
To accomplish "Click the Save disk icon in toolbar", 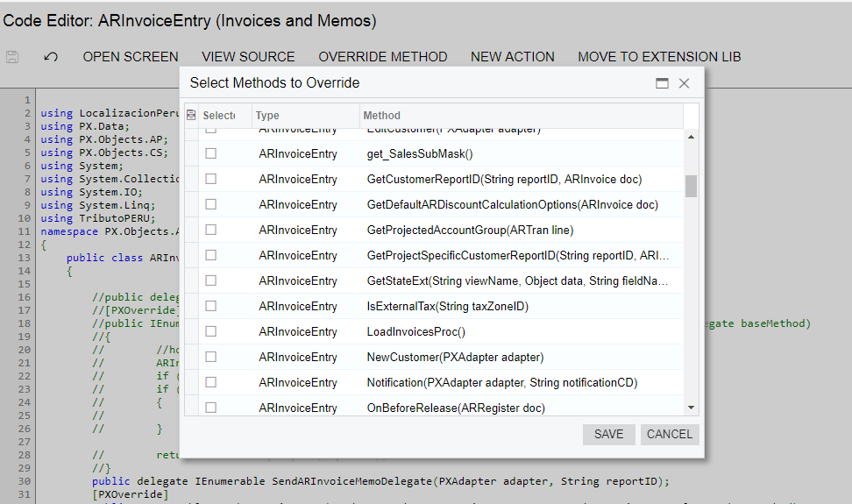I will point(12,57).
